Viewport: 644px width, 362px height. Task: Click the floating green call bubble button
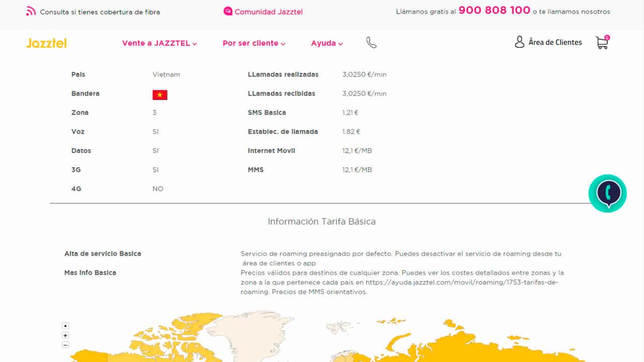[608, 193]
